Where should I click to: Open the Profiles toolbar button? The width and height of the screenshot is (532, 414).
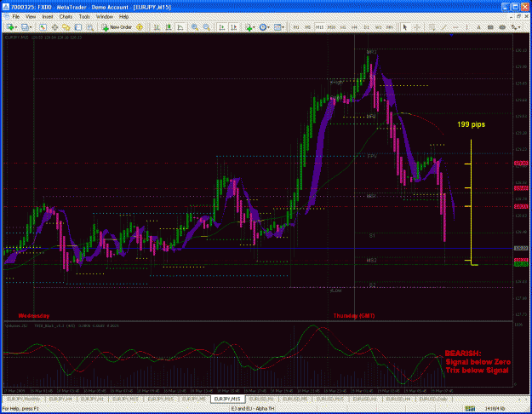point(25,27)
